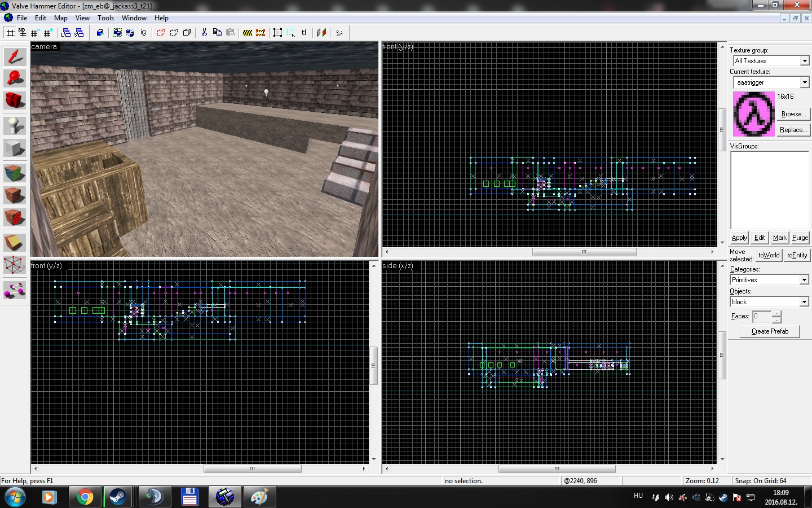Viewport: 812px width, 508px height.
Task: Select the Apply Decals tool
Action: coord(15,217)
